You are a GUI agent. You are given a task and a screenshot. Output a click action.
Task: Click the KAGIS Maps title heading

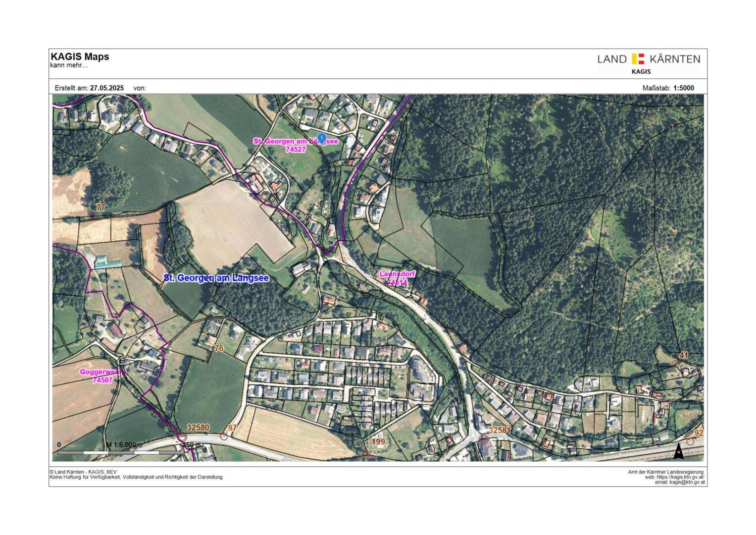coord(80,56)
